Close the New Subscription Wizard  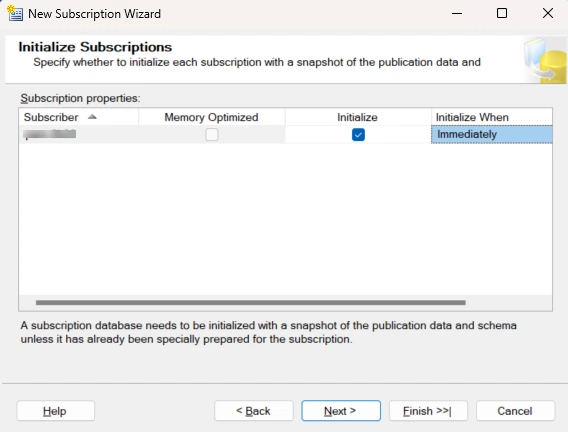548,13
